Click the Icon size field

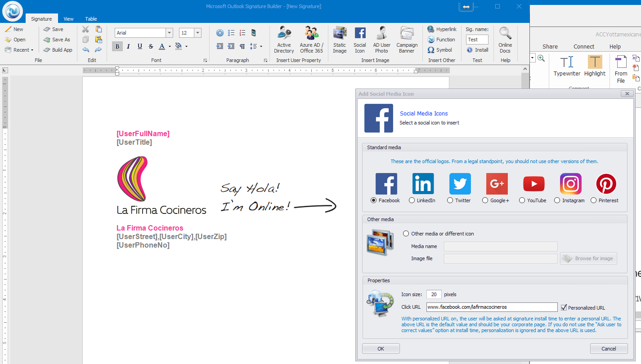pyautogui.click(x=434, y=294)
